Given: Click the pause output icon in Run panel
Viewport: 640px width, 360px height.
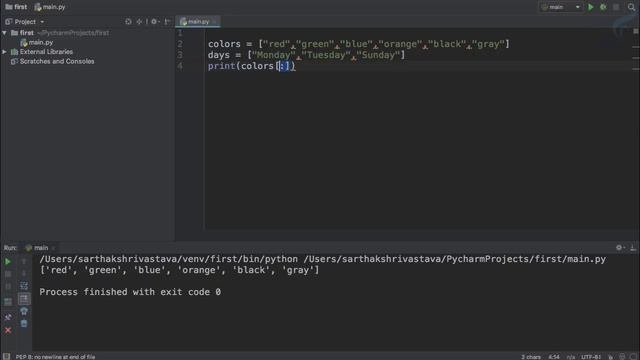Looking at the screenshot, I should click(8, 287).
